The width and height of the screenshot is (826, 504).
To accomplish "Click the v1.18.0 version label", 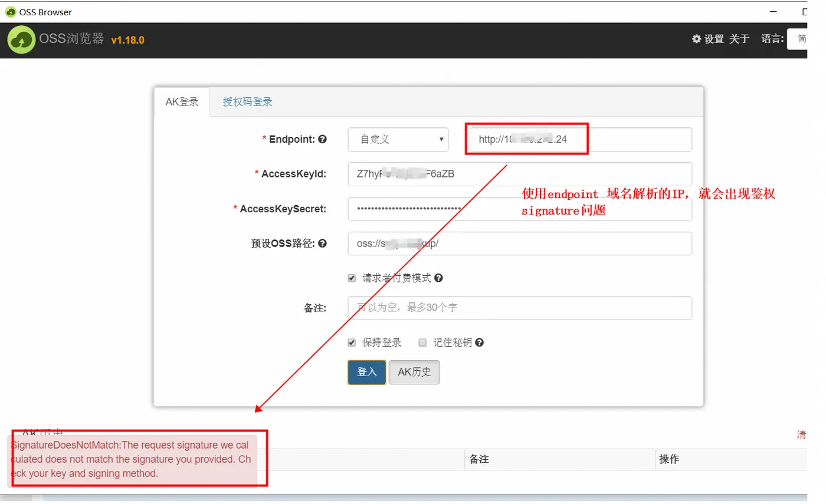I will [x=128, y=40].
